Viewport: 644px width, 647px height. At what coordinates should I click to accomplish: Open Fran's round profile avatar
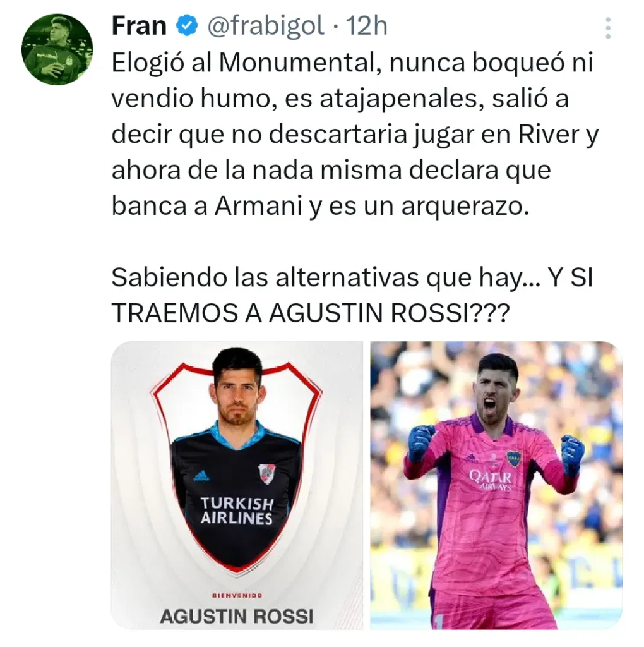pyautogui.click(x=57, y=49)
